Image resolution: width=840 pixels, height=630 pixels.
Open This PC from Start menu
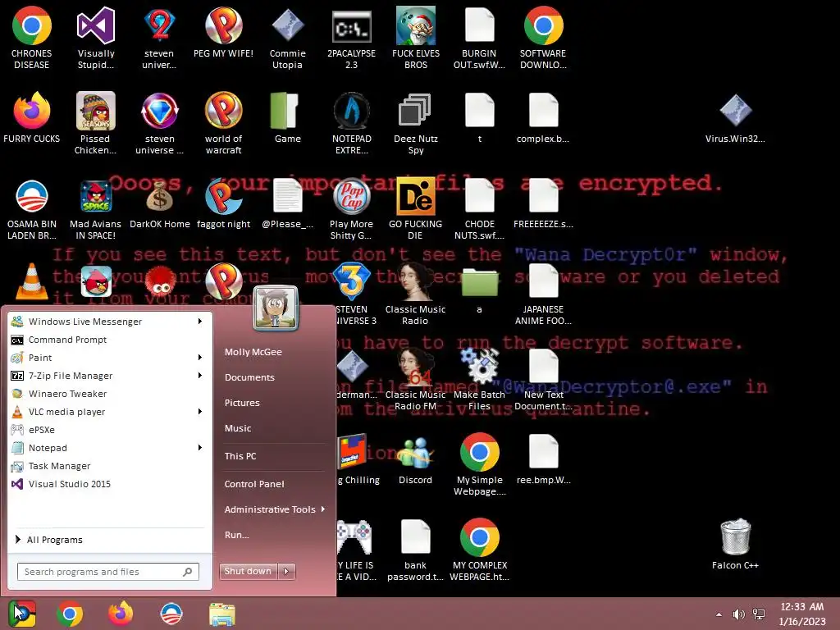[x=240, y=456]
